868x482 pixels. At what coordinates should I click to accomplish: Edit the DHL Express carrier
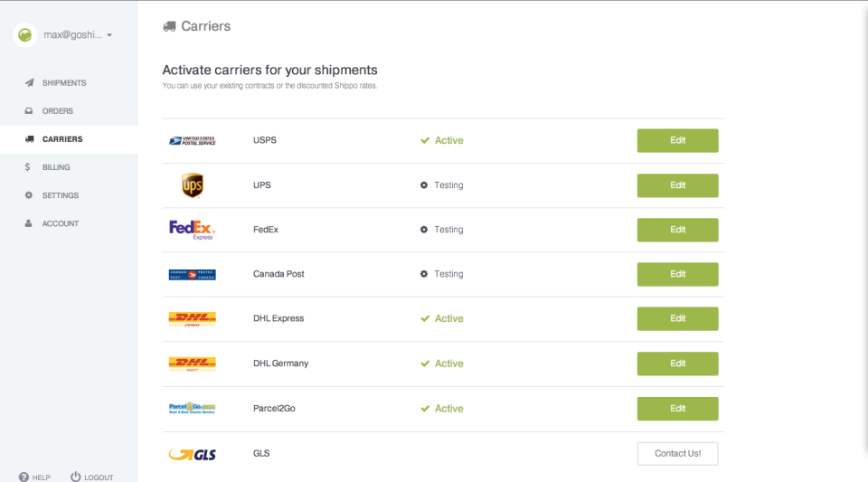point(677,318)
